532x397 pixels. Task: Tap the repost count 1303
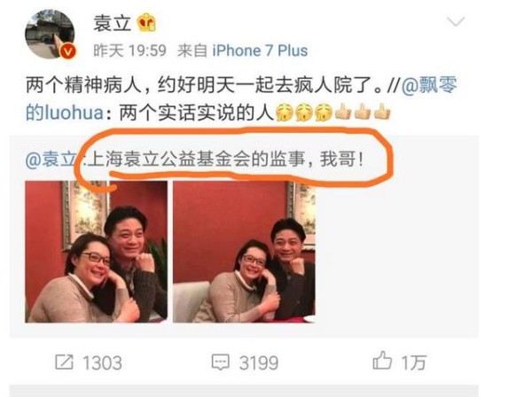click(x=102, y=362)
